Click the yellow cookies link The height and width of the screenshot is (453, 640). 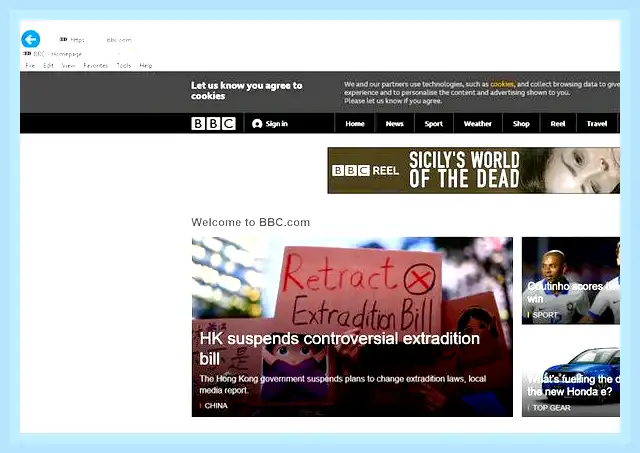[502, 84]
